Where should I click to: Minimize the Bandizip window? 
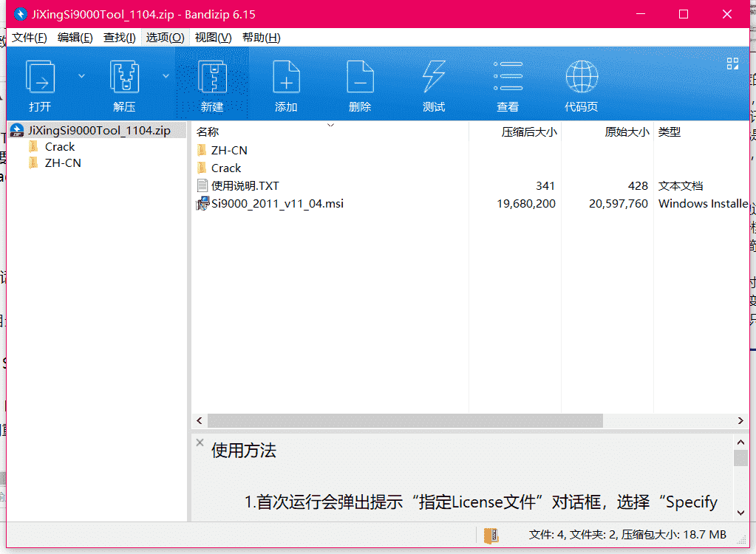640,14
